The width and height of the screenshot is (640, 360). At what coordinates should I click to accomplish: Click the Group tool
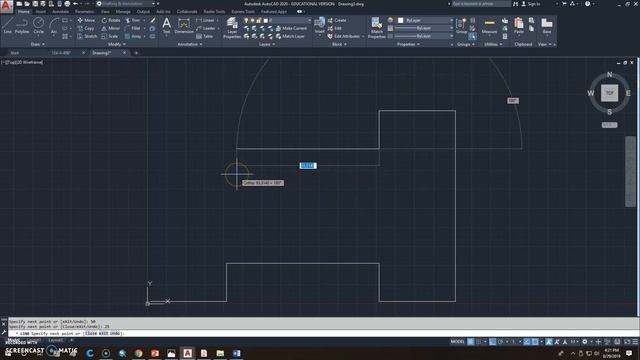pos(461,26)
